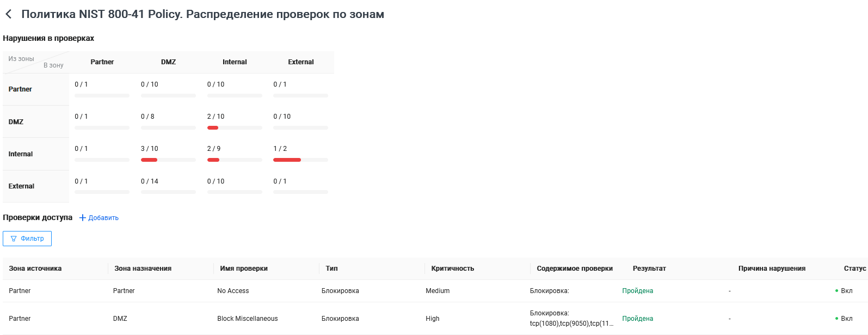868x335 pixels.
Task: Select matrix cell DMZ to External 0 / 10
Action: tap(300, 121)
